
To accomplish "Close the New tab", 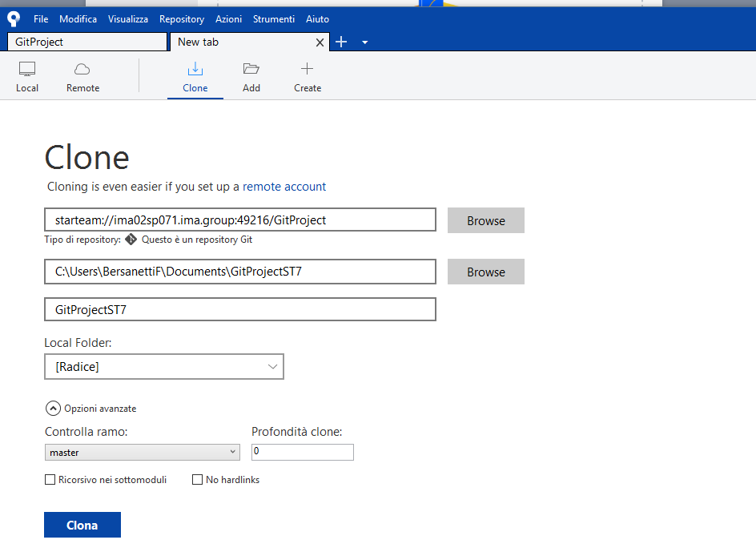I will click(x=320, y=42).
